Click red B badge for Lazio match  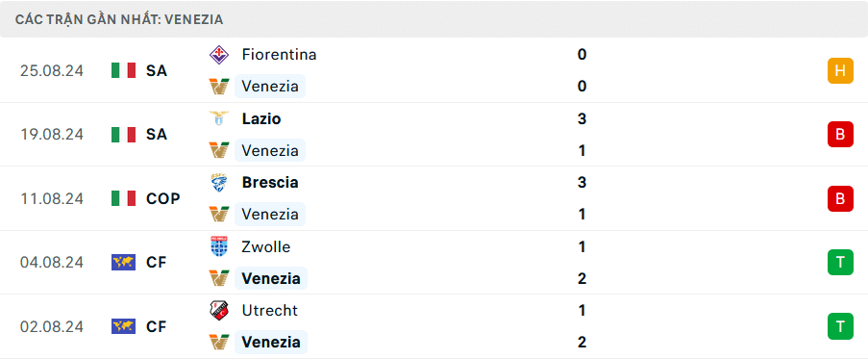coord(840,135)
